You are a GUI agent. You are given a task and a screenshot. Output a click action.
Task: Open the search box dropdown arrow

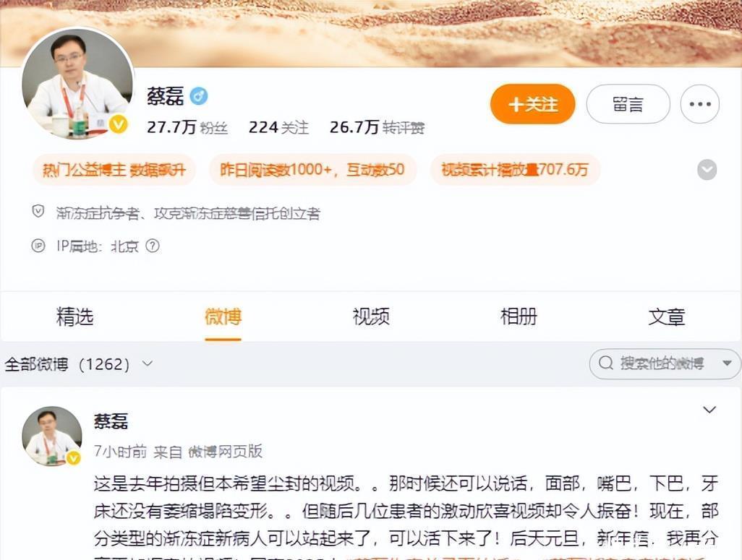pyautogui.click(x=728, y=363)
